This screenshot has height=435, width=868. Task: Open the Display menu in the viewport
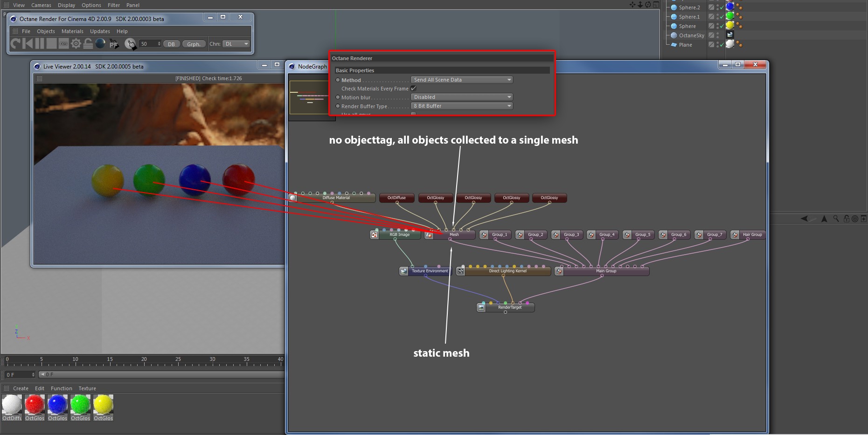pyautogui.click(x=66, y=5)
